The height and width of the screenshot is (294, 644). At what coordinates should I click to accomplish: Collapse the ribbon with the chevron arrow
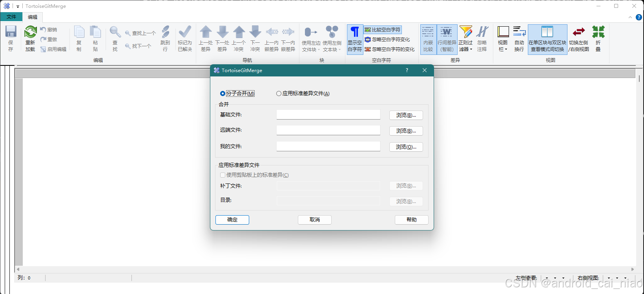click(630, 17)
